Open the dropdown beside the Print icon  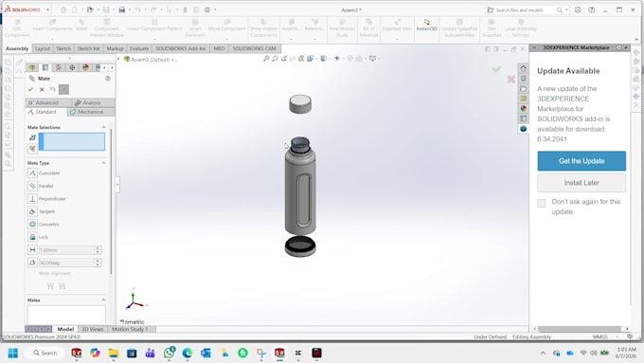click(x=130, y=9)
